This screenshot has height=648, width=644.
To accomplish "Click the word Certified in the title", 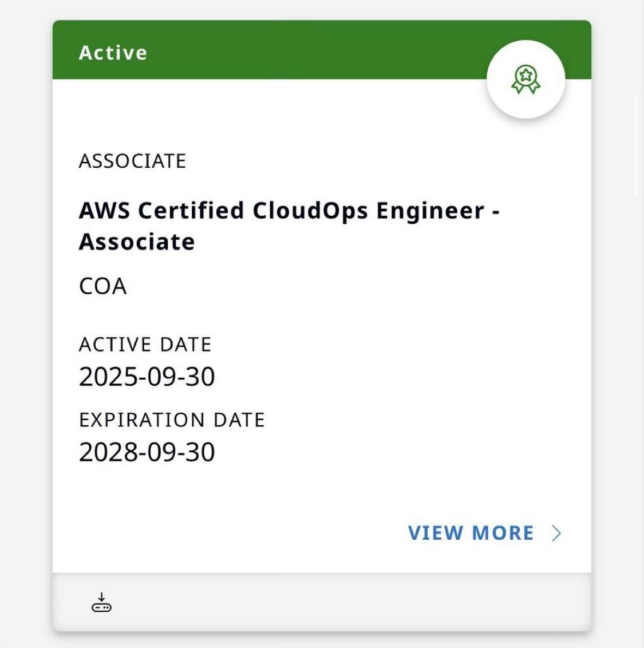I will click(191, 211).
